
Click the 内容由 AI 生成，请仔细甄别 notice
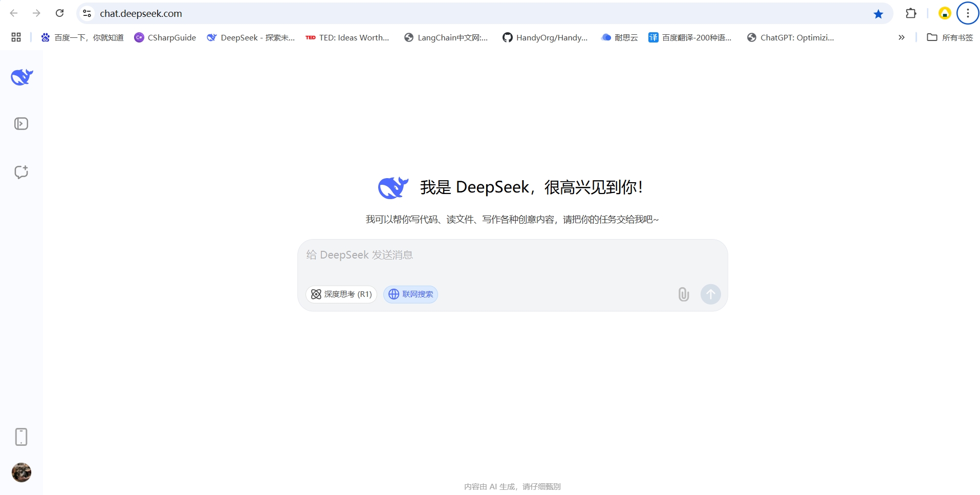(512, 486)
